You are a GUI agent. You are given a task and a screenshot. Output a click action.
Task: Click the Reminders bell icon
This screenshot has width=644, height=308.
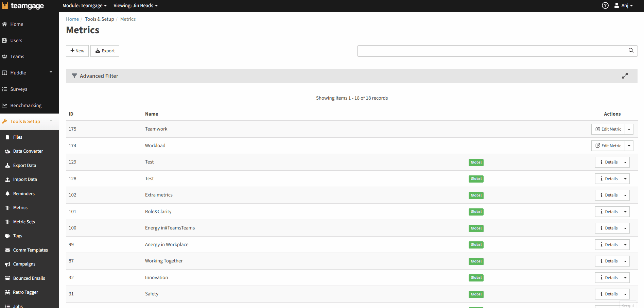coord(7,194)
